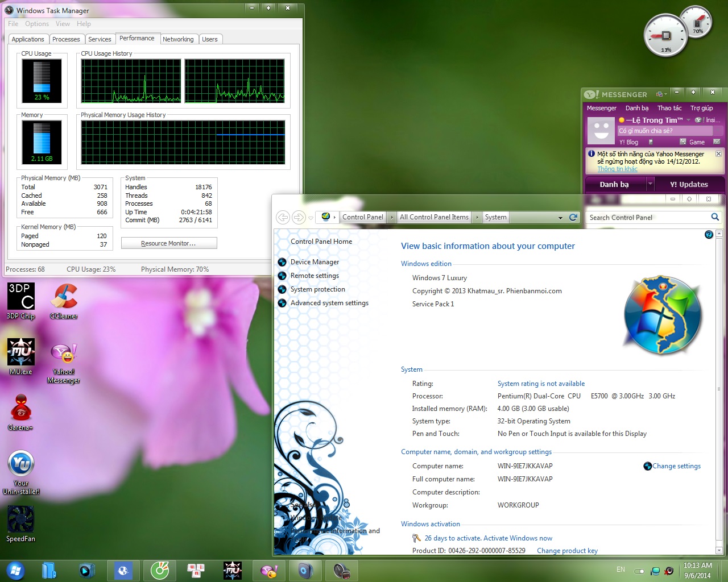Open the blue folder explorer taskbar icon
Screen dimensions: 728x582
[x=49, y=570]
